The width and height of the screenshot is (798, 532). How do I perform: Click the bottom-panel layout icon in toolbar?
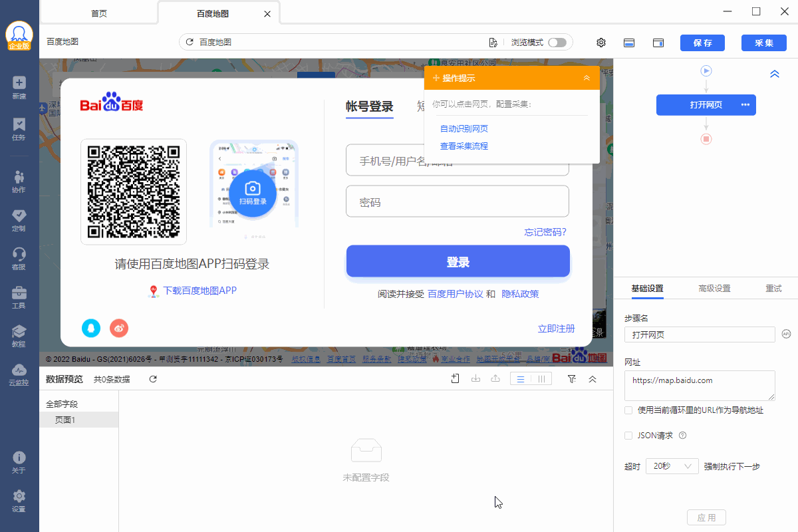pyautogui.click(x=629, y=43)
